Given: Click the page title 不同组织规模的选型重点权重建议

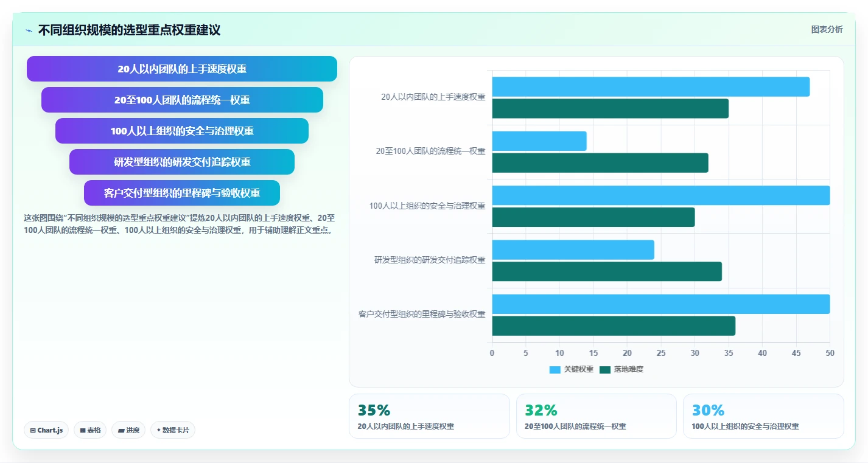Looking at the screenshot, I should (x=129, y=30).
